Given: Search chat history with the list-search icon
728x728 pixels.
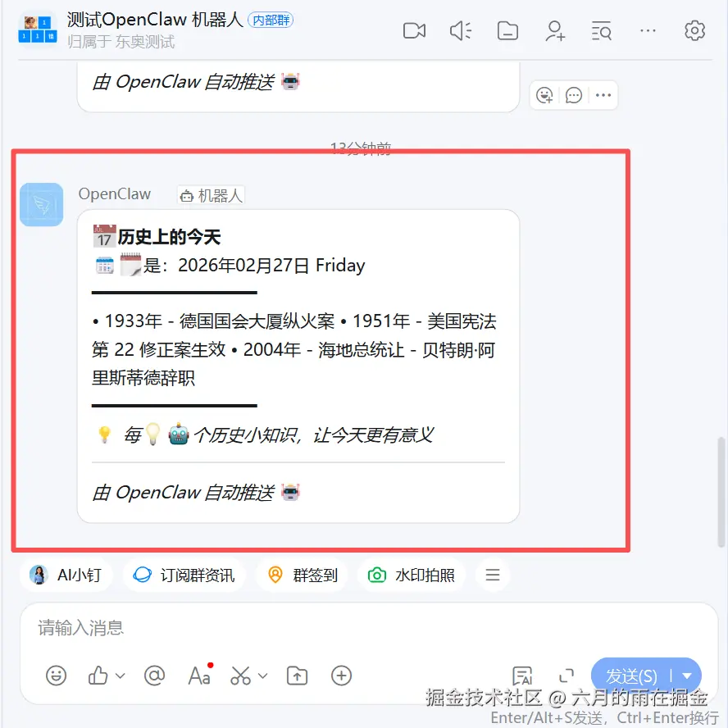Looking at the screenshot, I should pyautogui.click(x=601, y=31).
